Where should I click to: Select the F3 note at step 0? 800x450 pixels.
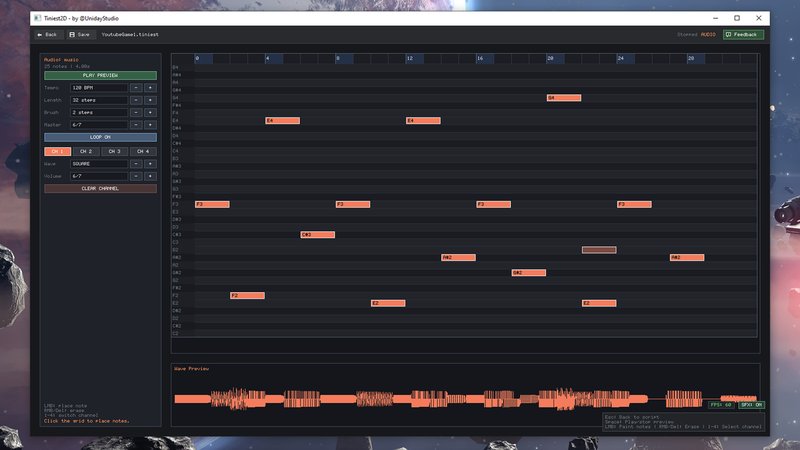pos(212,204)
